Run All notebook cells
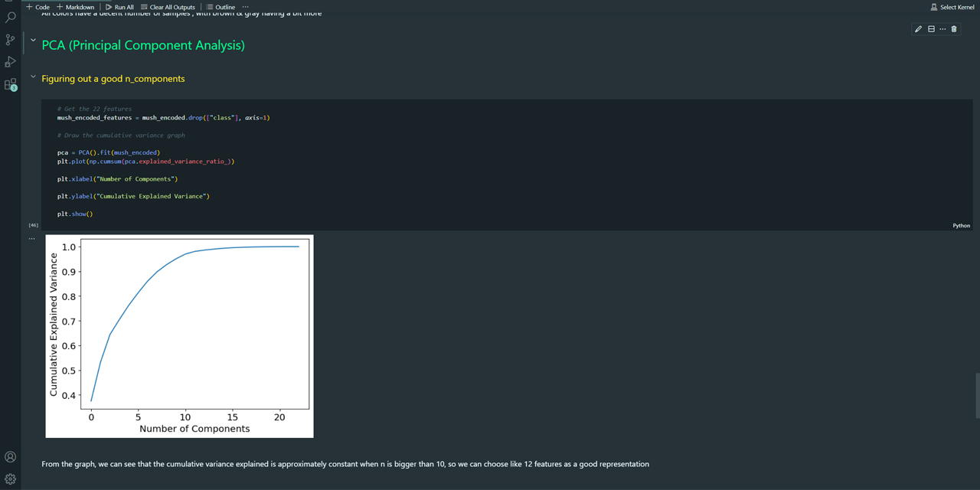The width and height of the screenshot is (980, 490). [x=121, y=7]
